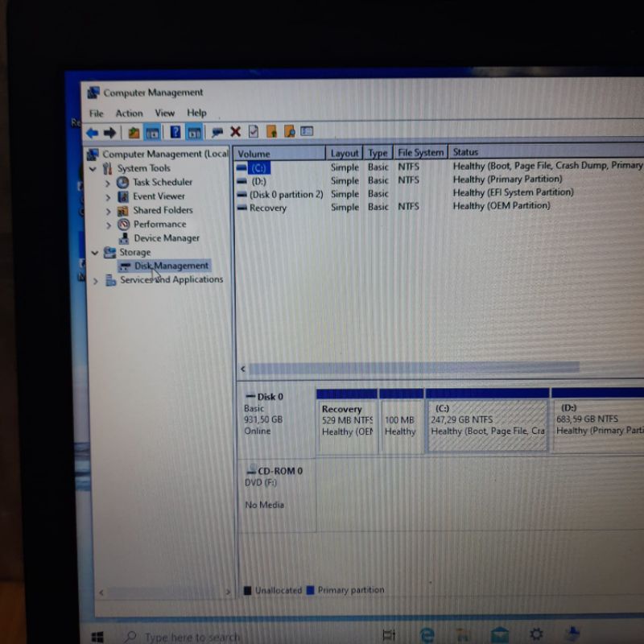Expand the Services and Applications node
This screenshot has width=644, height=644.
point(95,280)
